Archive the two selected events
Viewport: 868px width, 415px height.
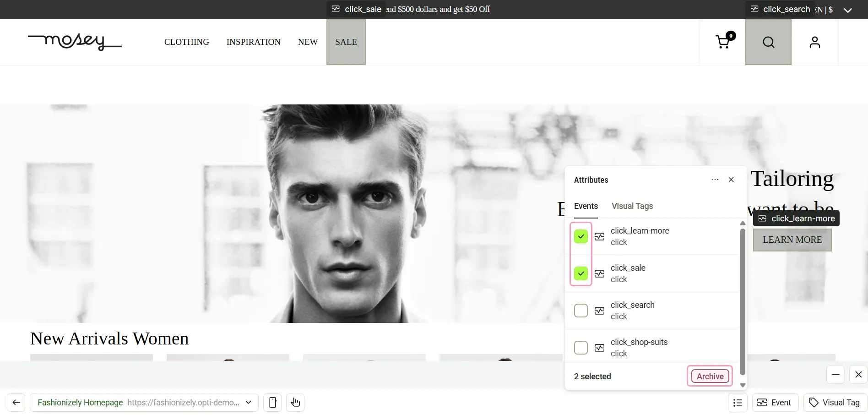pos(710,376)
